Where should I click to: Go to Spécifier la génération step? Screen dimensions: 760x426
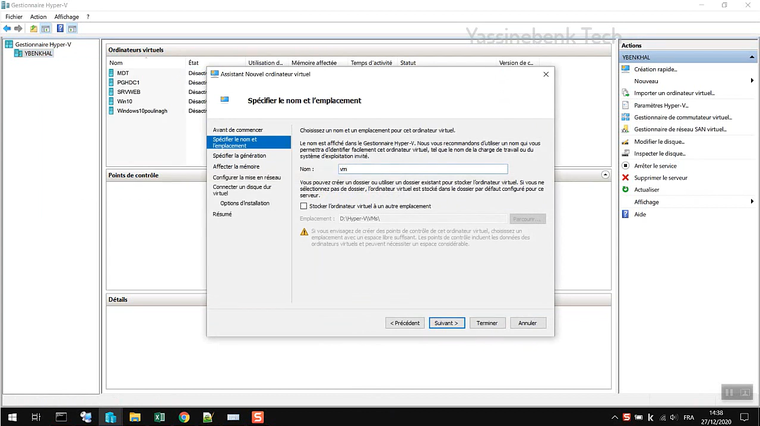coord(239,156)
